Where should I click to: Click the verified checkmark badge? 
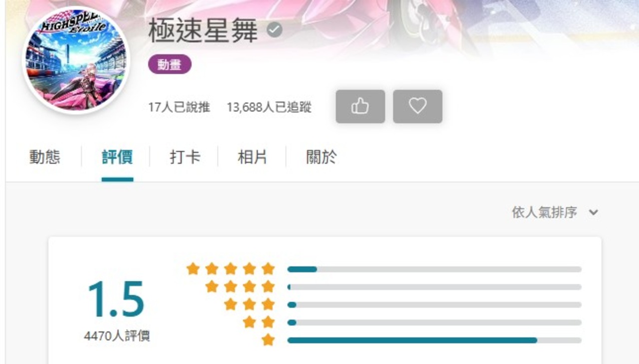coord(274,30)
